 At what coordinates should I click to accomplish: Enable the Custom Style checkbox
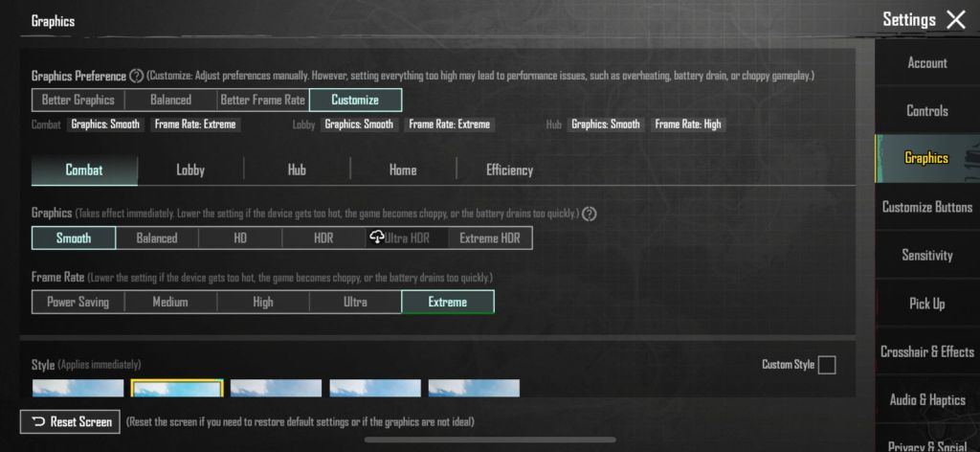click(826, 365)
